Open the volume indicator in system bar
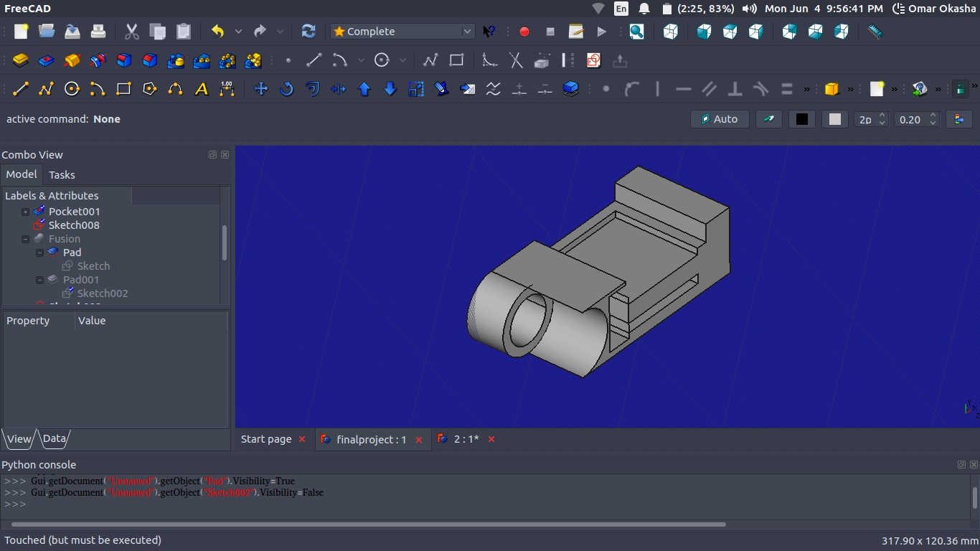The image size is (980, 551). 749,9
